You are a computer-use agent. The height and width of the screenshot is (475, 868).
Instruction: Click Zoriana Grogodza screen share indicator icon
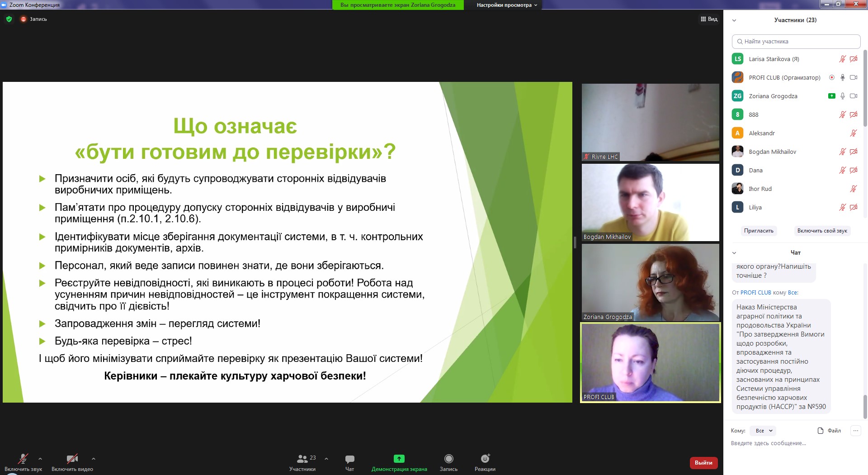click(832, 96)
